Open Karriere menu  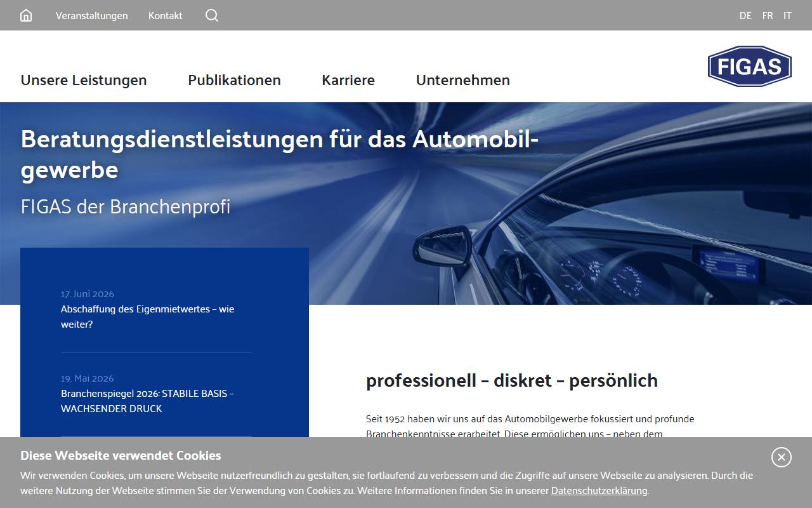coord(348,80)
